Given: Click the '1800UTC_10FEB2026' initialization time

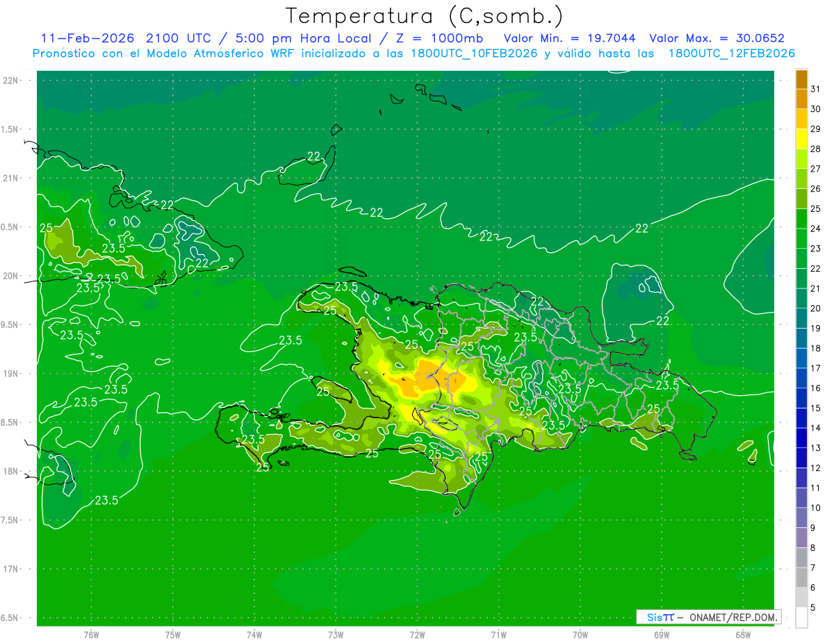Looking at the screenshot, I should [x=474, y=53].
